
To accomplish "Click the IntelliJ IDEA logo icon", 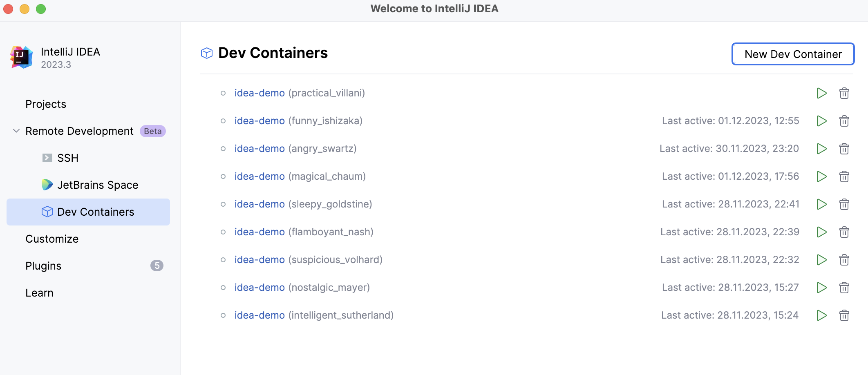I will [x=21, y=57].
